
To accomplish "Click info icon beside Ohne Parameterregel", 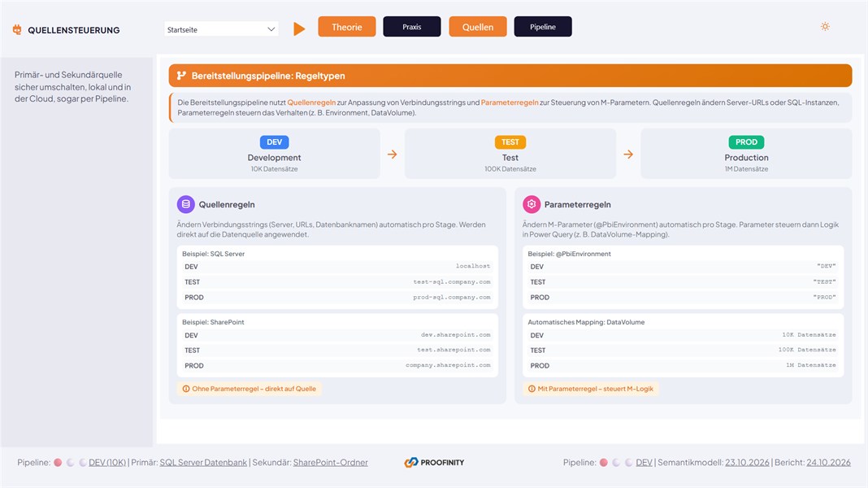I will (x=186, y=389).
